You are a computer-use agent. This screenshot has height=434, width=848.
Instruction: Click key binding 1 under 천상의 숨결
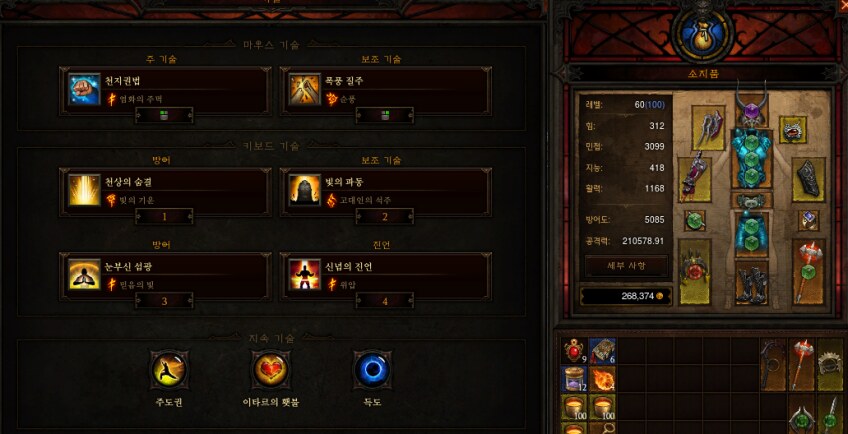[x=164, y=216]
